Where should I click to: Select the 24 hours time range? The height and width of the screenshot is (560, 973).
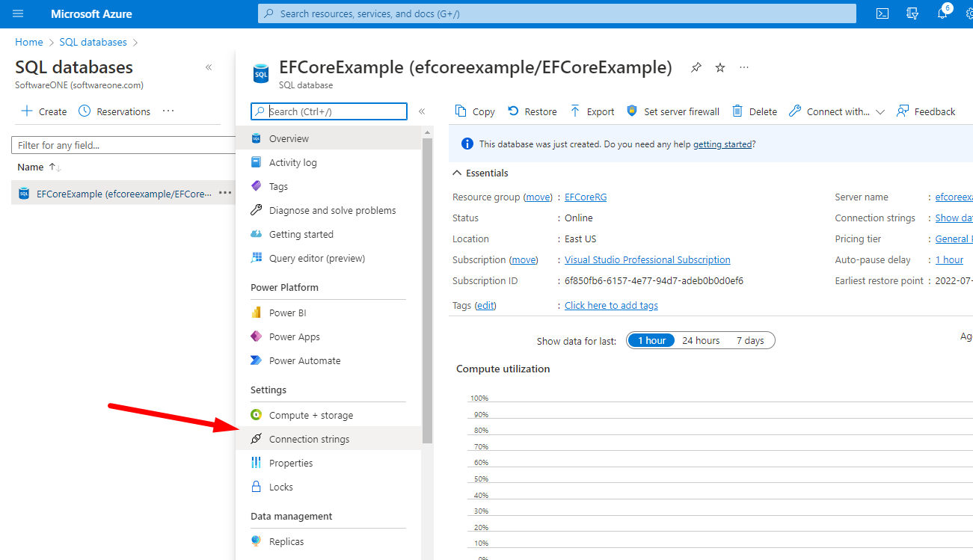[x=701, y=341]
